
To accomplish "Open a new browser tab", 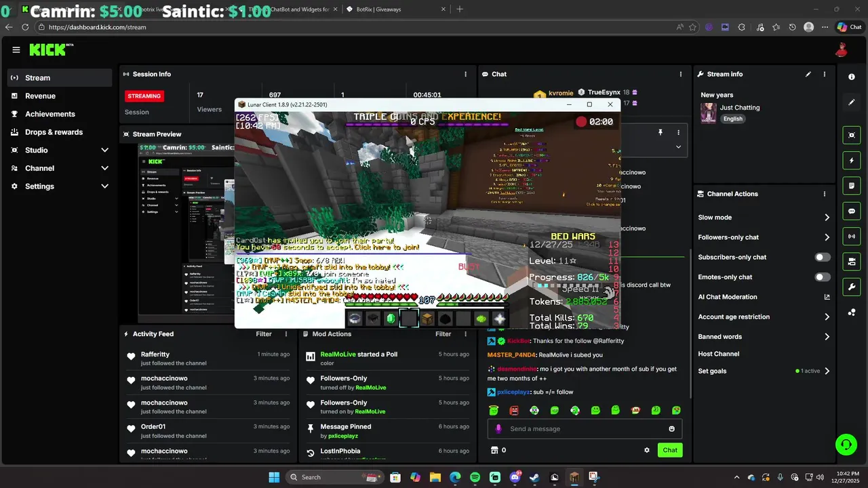I will click(460, 9).
